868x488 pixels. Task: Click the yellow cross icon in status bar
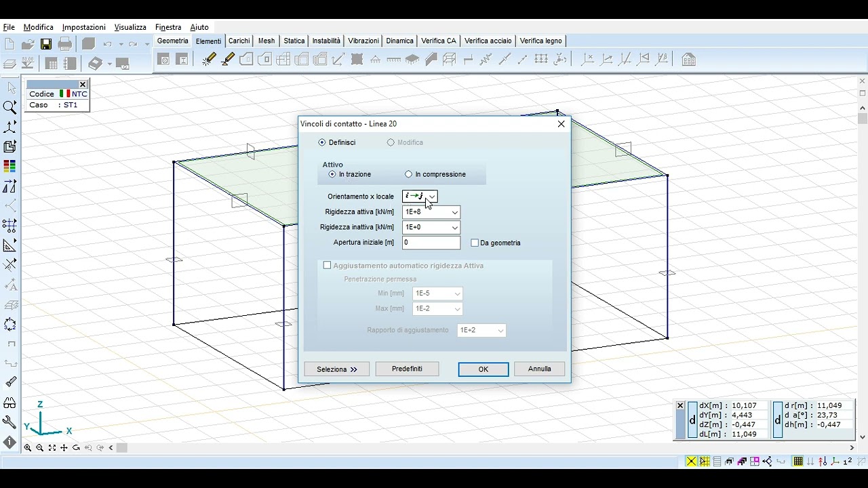691,462
